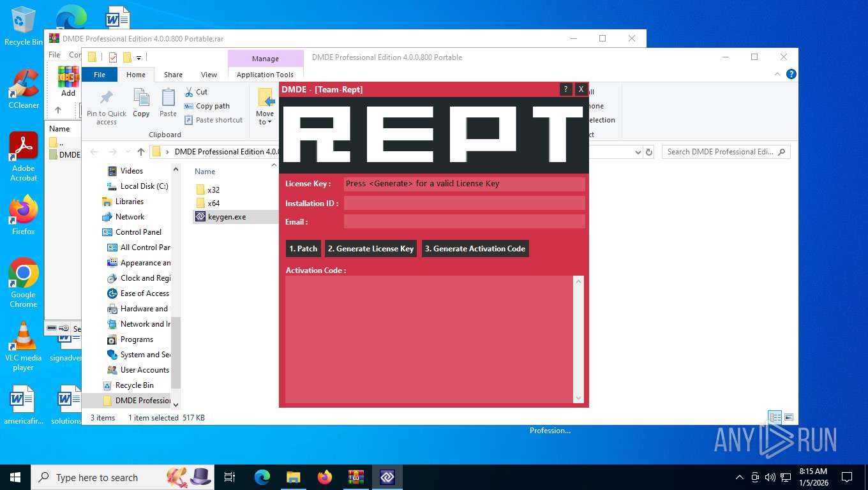This screenshot has width=868, height=490.
Task: Click Pin to Quick access icon
Action: pos(107,107)
